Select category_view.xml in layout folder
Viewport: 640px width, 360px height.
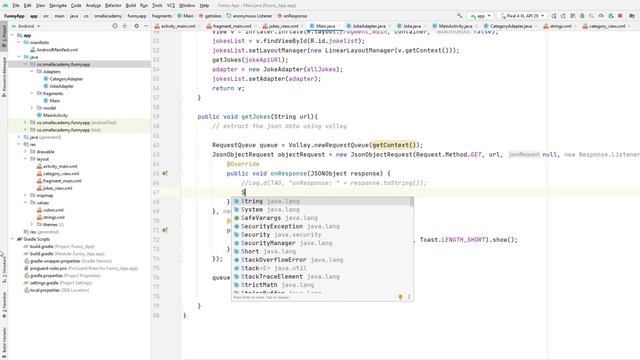point(61,173)
